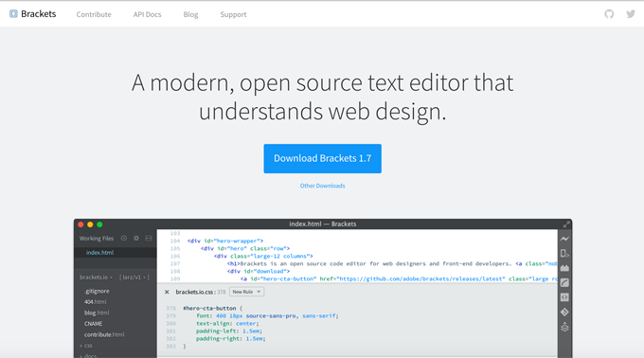
Task: Open the Support page
Action: (x=233, y=14)
